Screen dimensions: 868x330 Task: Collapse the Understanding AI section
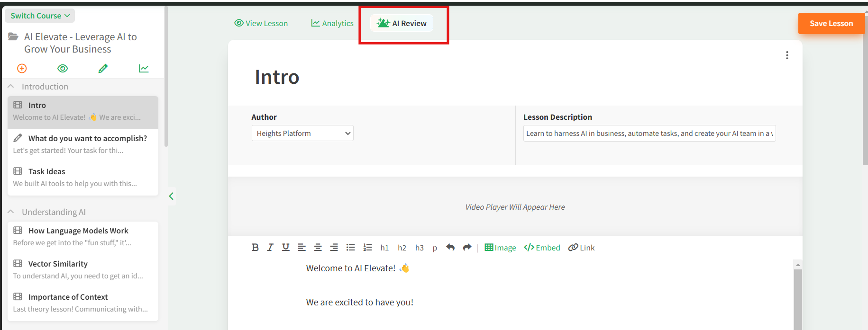(10, 212)
